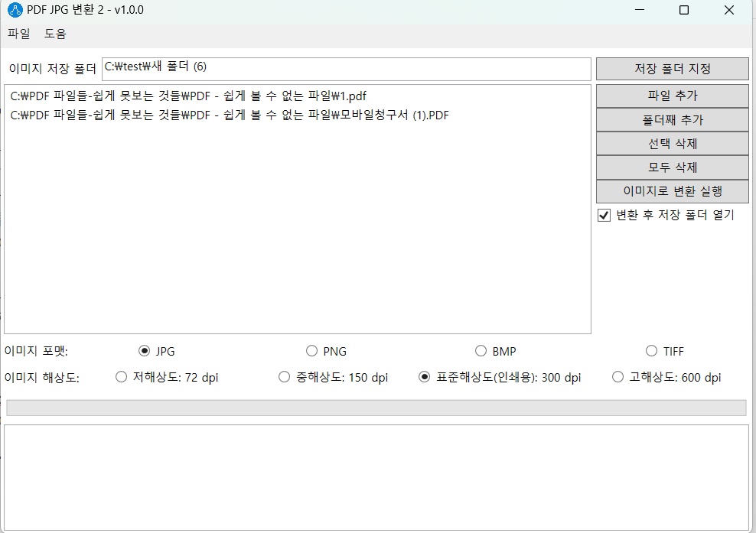Click the 저장 폴더 지정 button

pos(672,69)
